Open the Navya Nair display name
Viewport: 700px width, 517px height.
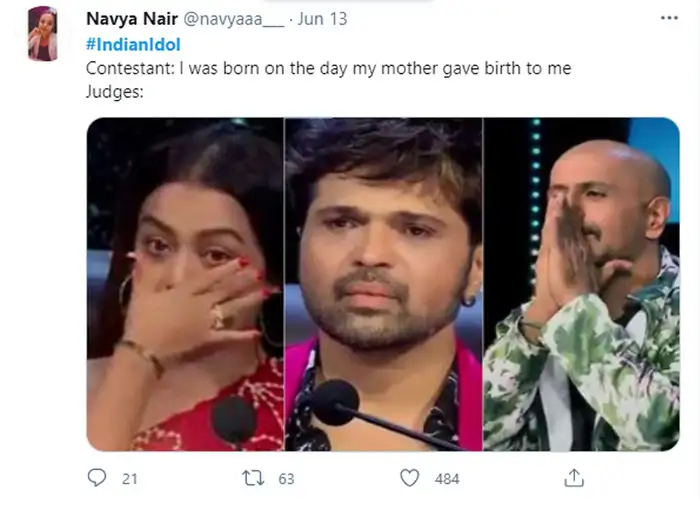pyautogui.click(x=131, y=19)
